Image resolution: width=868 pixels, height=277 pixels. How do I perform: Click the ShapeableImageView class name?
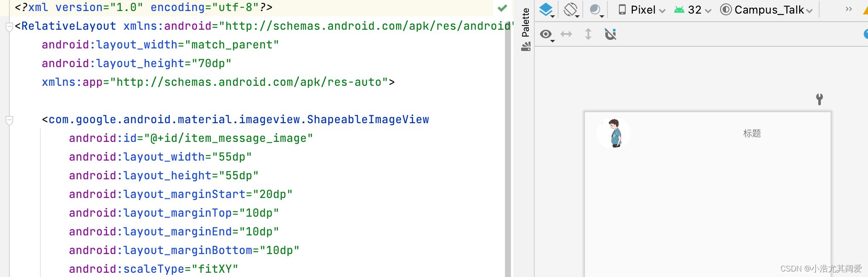(368, 119)
